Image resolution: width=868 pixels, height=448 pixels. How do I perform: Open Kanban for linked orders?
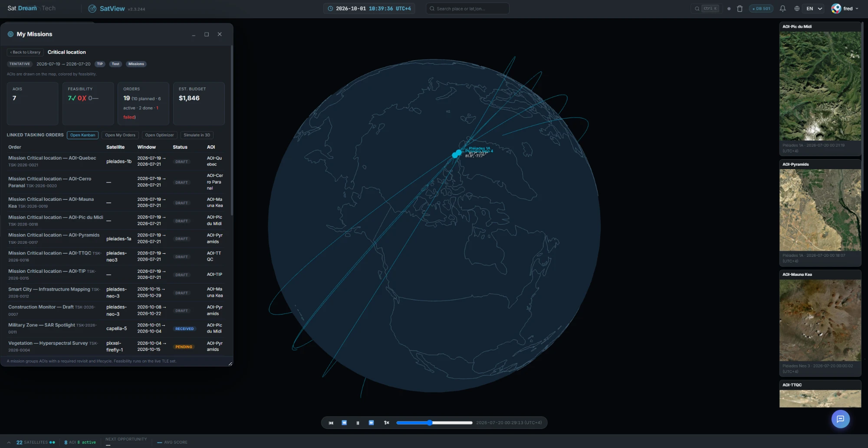tap(82, 135)
